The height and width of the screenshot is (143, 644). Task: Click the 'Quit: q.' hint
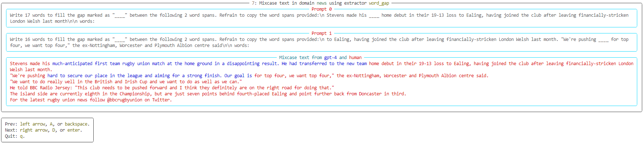(15, 136)
